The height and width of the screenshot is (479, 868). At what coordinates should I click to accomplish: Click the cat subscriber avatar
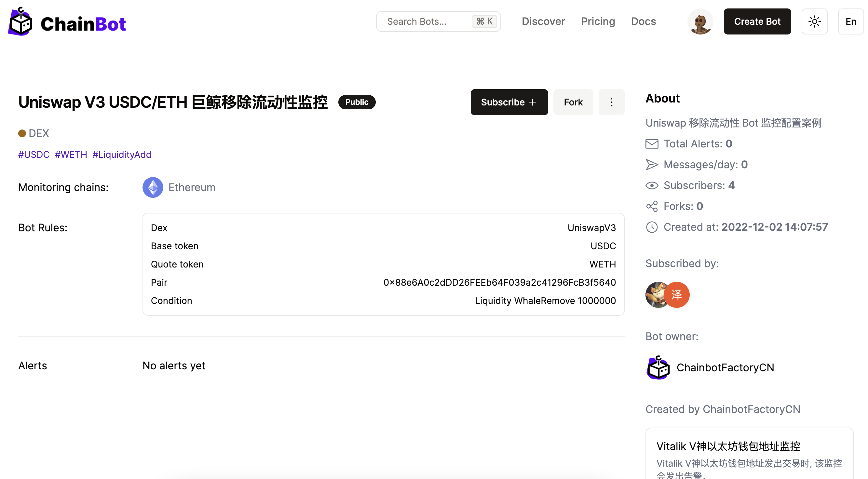pos(655,295)
